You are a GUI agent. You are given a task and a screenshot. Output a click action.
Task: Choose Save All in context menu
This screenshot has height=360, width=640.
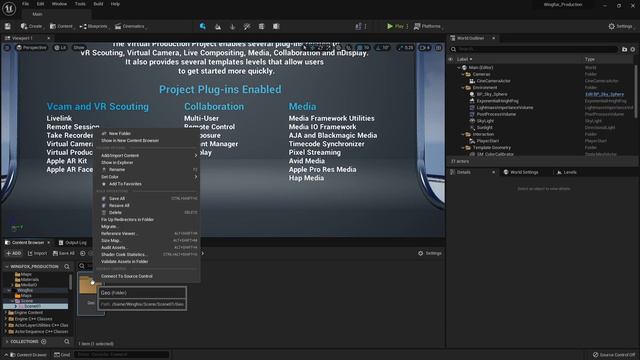click(117, 198)
